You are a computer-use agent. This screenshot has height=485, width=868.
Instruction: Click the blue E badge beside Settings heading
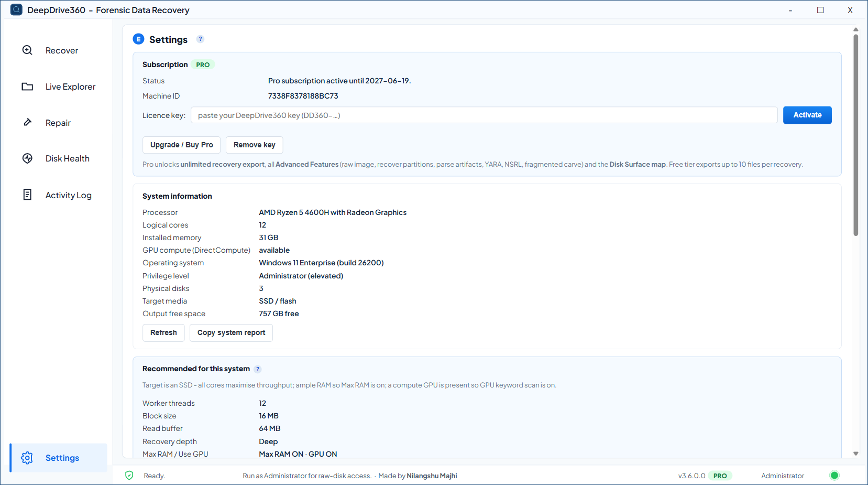(138, 39)
